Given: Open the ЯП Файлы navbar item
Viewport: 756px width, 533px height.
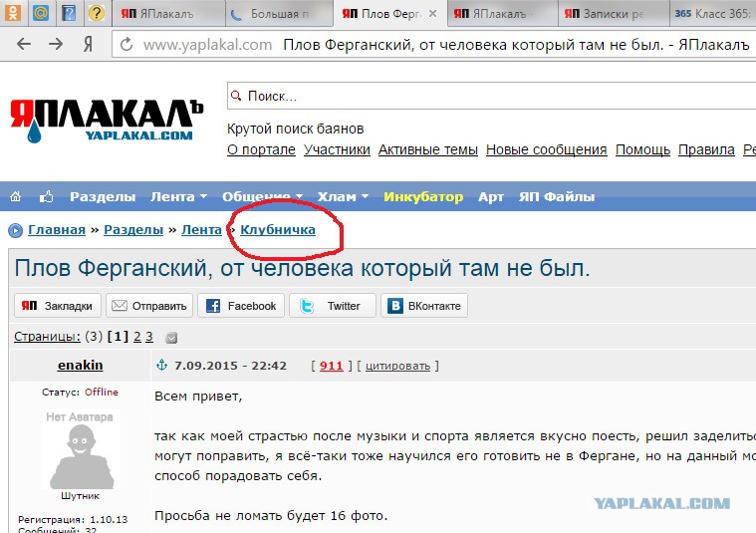Looking at the screenshot, I should tap(557, 197).
